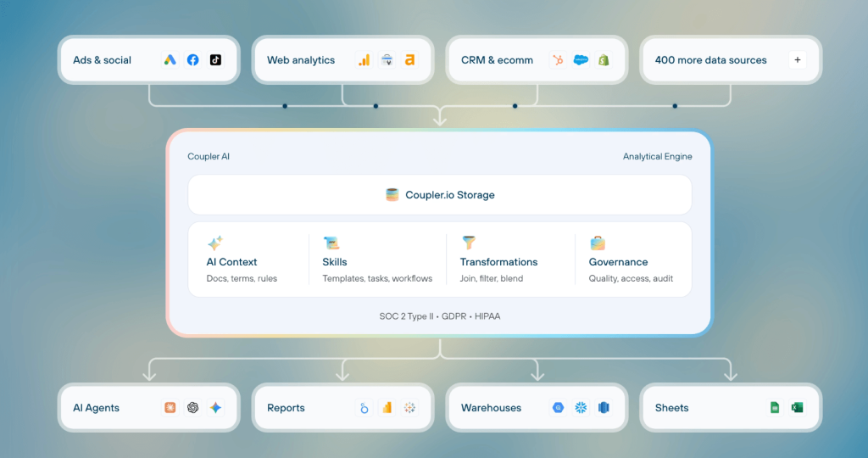
Task: Click the 'CRM & ecomm' label
Action: tap(497, 60)
